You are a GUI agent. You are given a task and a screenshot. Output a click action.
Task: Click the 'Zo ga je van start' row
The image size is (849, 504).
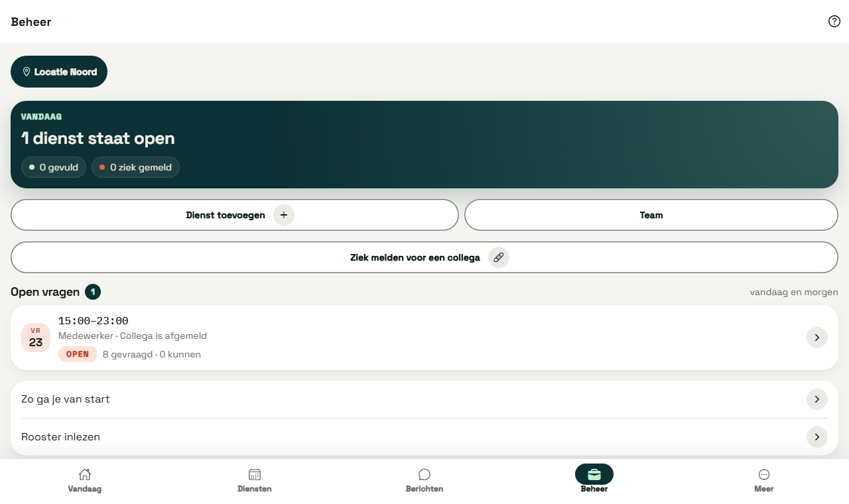coord(424,399)
